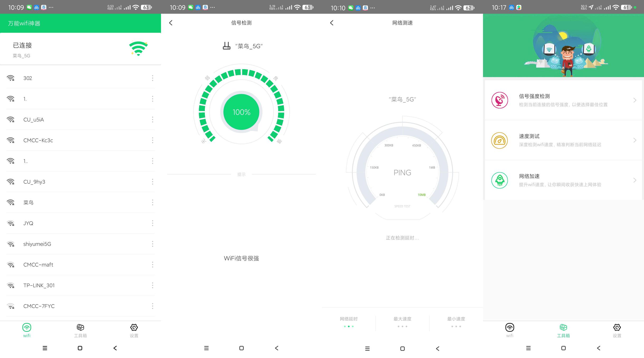Open the signal strength detection satellite icon
644x358 pixels.
[x=500, y=100]
